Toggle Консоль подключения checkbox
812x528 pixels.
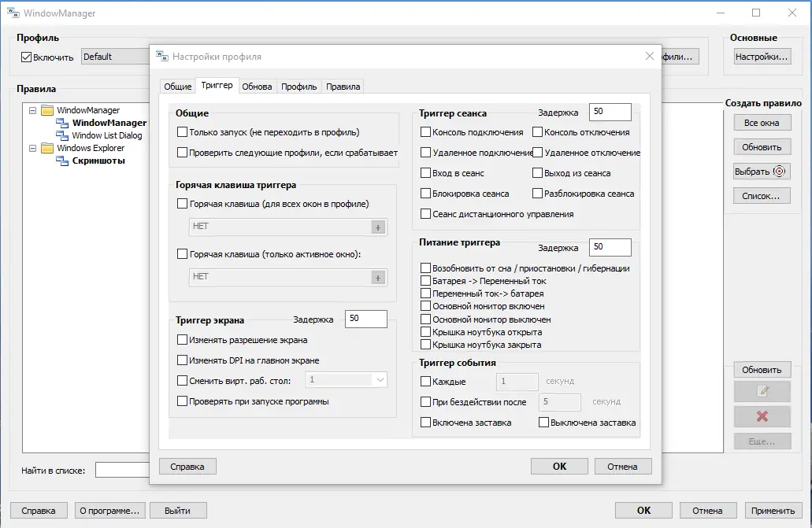[x=425, y=132]
